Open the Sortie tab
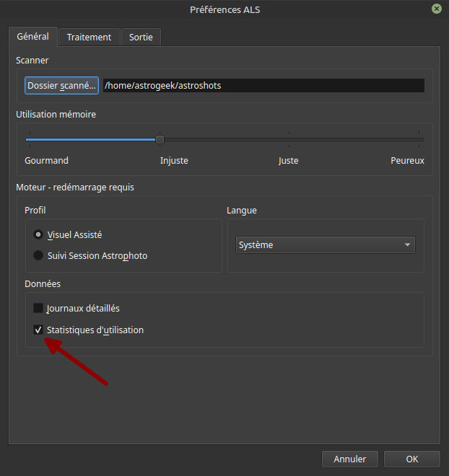The image size is (449, 476). [141, 37]
